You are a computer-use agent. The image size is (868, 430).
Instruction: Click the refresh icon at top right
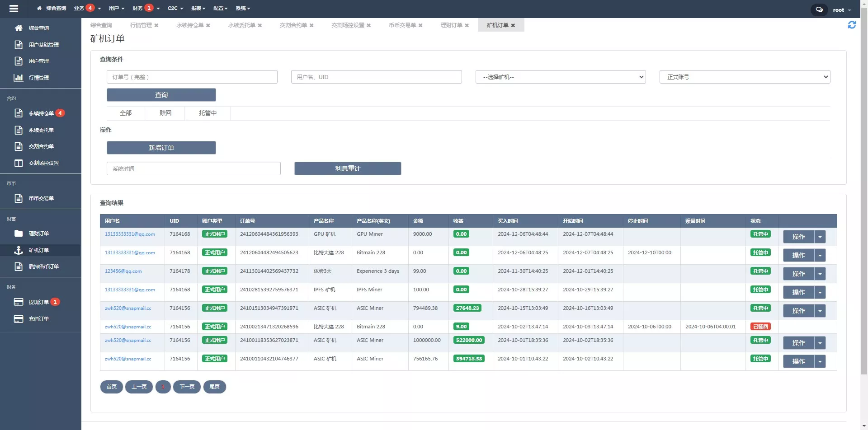click(x=852, y=25)
